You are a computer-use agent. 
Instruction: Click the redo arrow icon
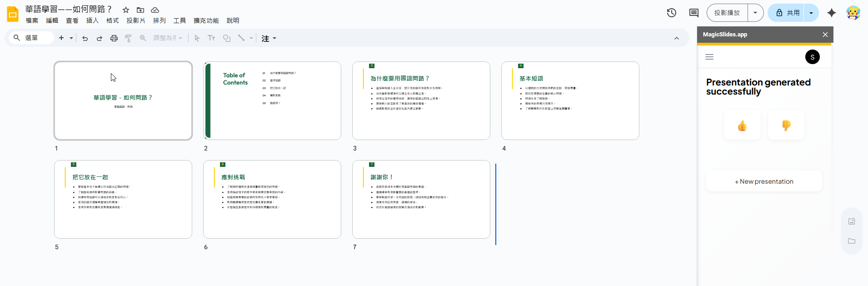point(99,38)
